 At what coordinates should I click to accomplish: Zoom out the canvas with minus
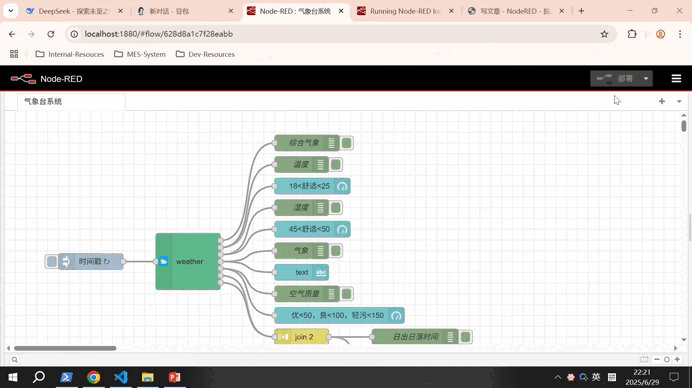click(x=656, y=359)
